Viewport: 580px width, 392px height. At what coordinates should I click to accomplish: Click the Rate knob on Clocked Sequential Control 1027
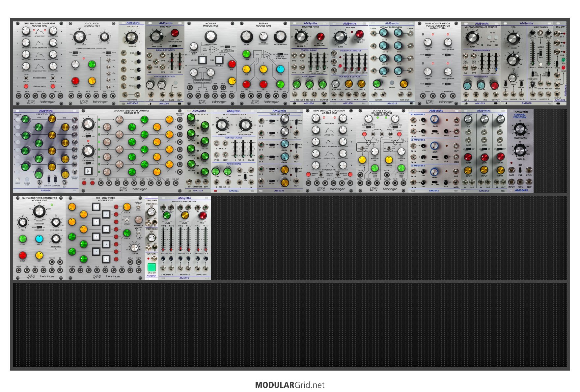(88, 125)
